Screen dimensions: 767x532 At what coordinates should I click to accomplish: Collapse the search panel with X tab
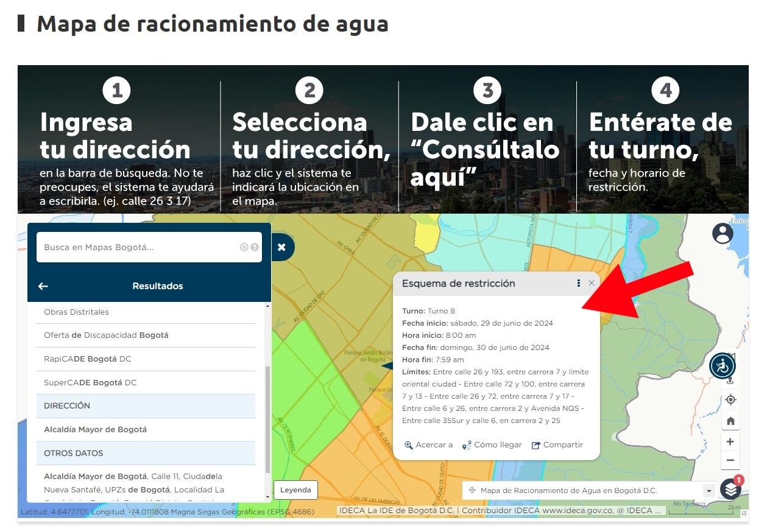(281, 247)
